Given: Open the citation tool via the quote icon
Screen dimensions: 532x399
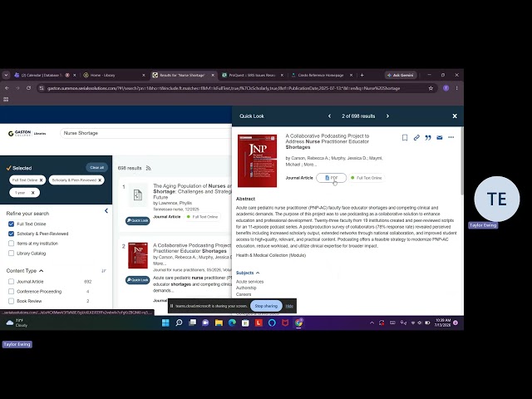Looking at the screenshot, I should (428, 137).
